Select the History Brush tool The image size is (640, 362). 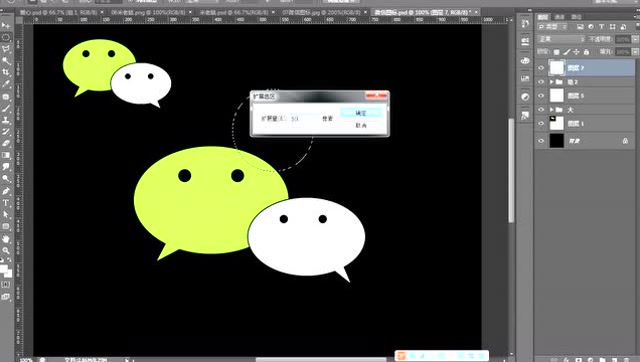click(x=6, y=132)
